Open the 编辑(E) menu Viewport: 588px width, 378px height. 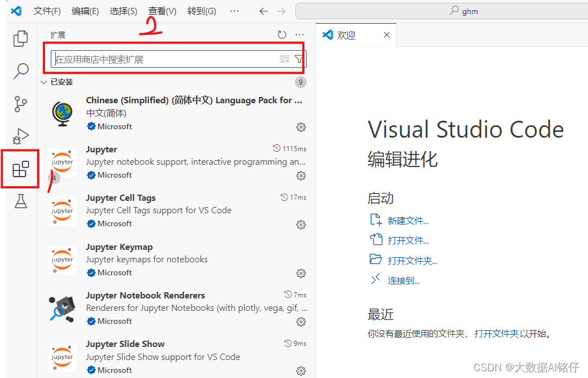(85, 11)
